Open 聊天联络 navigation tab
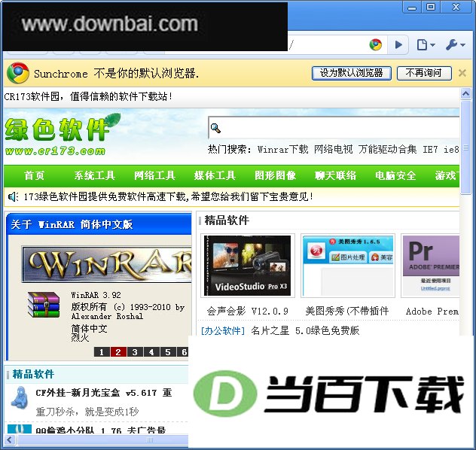This screenshot has width=476, height=450. pos(335,175)
